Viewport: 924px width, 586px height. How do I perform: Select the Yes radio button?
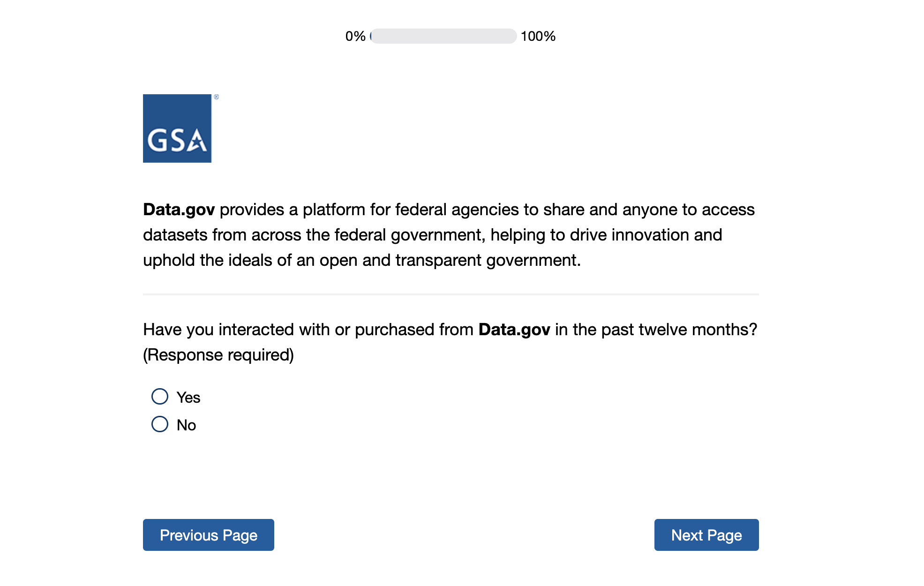click(160, 397)
